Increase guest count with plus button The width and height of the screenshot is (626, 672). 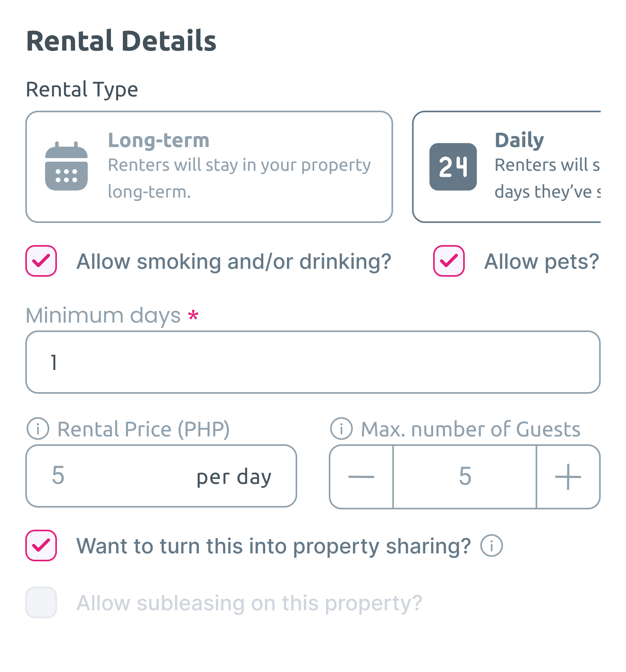(568, 477)
